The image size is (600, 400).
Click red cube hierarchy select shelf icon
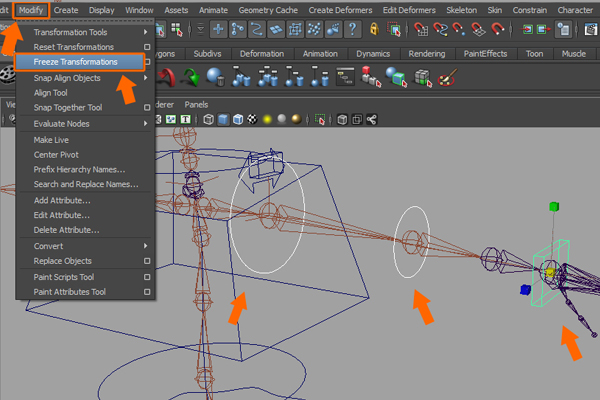pos(371,77)
